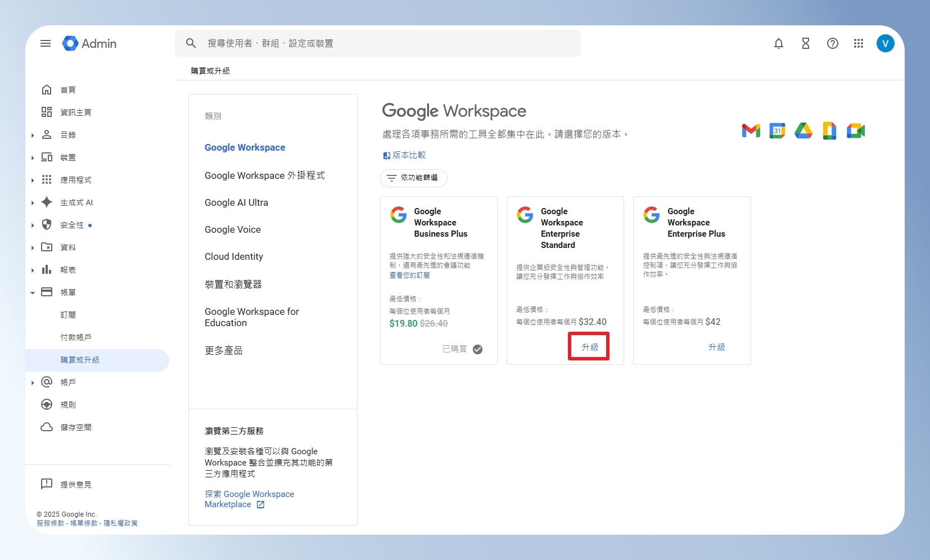Screen dimensions: 930x560
Task: Upgrade to Workspace Enterprise Standard
Action: tap(589, 347)
